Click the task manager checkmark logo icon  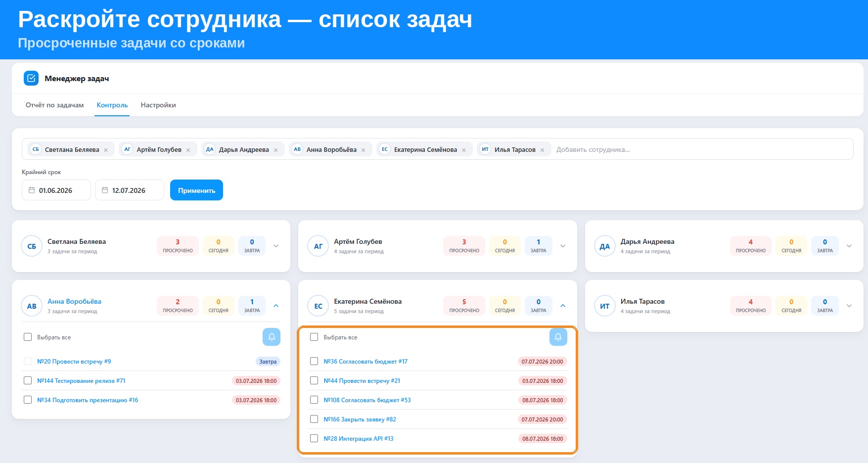(31, 78)
